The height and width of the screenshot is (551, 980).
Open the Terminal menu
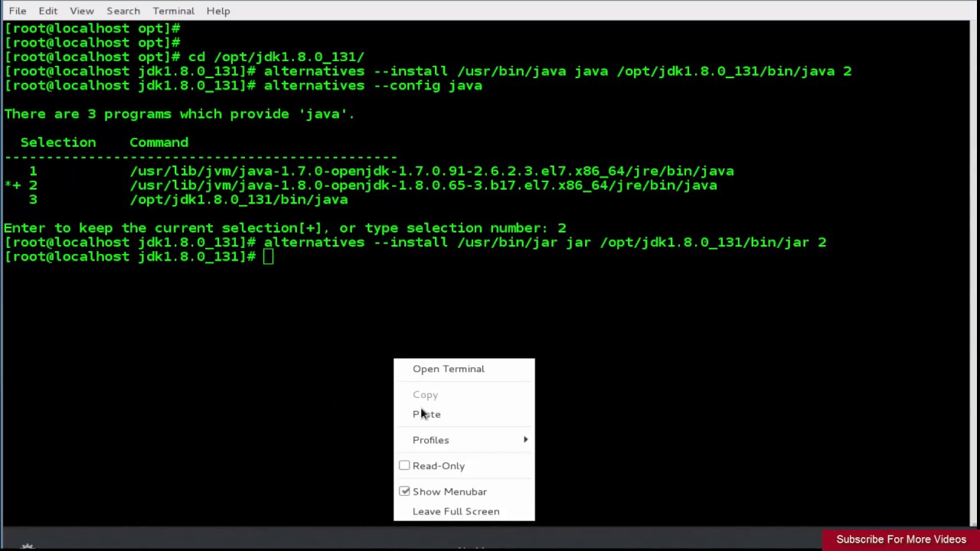(x=173, y=11)
